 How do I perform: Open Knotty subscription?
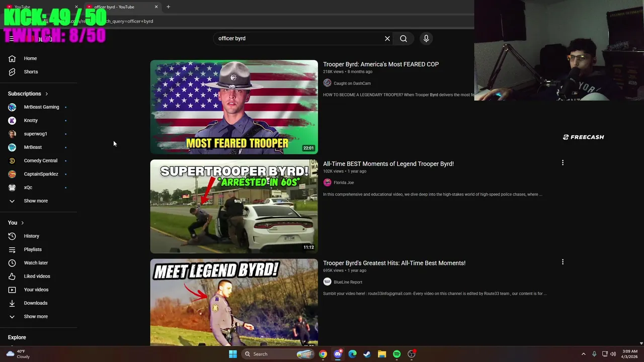pyautogui.click(x=30, y=121)
